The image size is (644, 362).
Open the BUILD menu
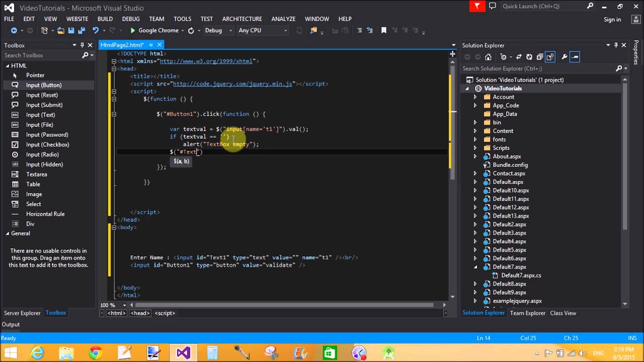coord(105,19)
